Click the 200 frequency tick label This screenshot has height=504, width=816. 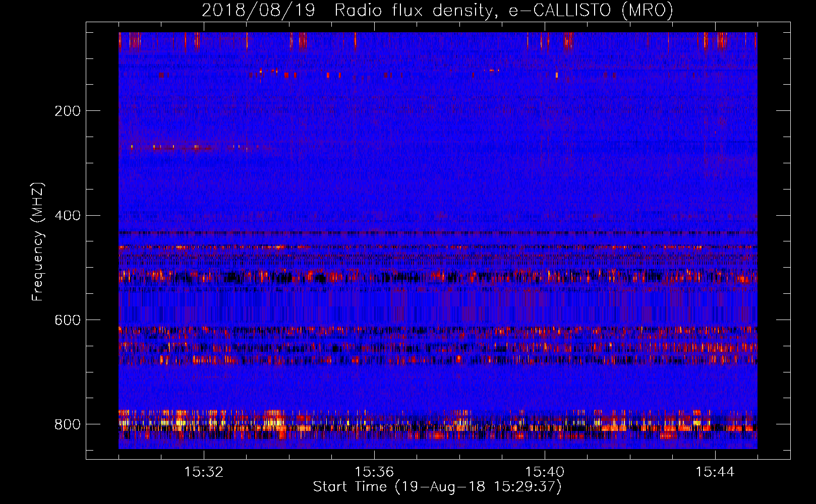(68, 111)
